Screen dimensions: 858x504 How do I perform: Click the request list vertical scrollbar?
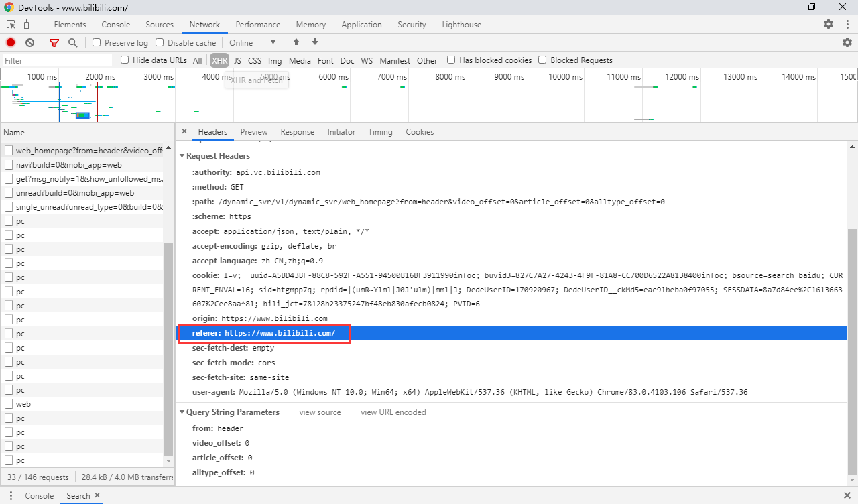(x=168, y=349)
